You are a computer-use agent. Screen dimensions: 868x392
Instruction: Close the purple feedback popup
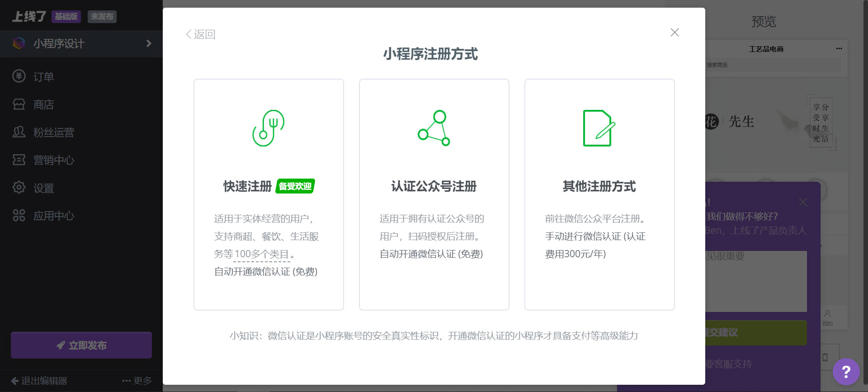[x=803, y=202]
